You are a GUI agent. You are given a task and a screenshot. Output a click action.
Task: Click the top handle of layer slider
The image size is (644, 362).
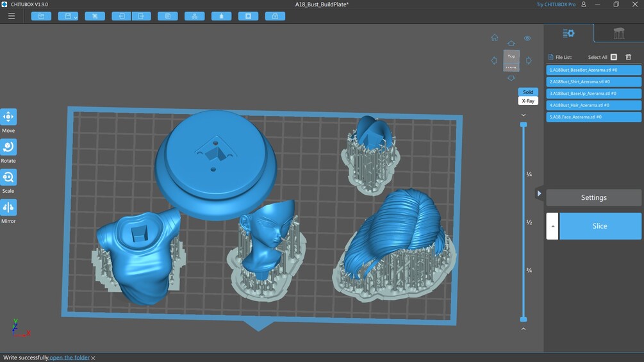tap(524, 124)
